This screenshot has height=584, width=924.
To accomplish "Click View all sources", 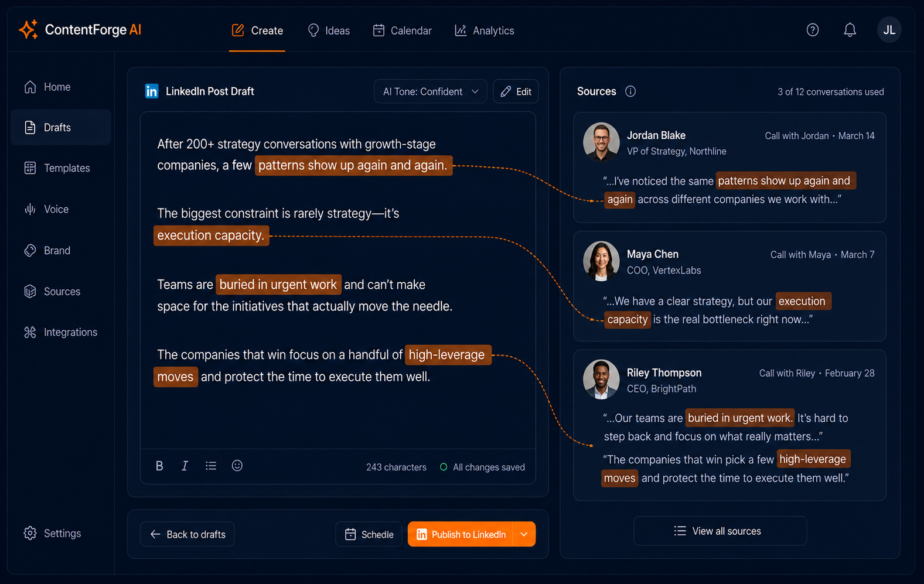I will pyautogui.click(x=720, y=531).
